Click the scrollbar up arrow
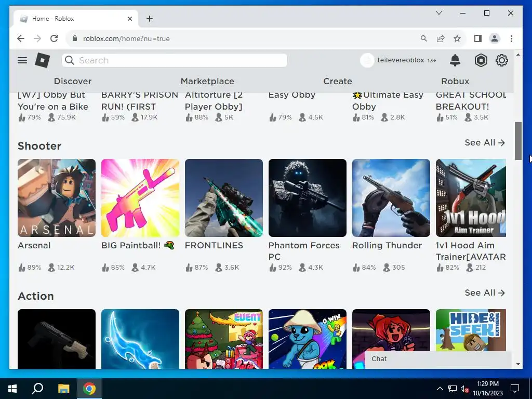Viewport: 532px width, 399px height. (x=518, y=55)
